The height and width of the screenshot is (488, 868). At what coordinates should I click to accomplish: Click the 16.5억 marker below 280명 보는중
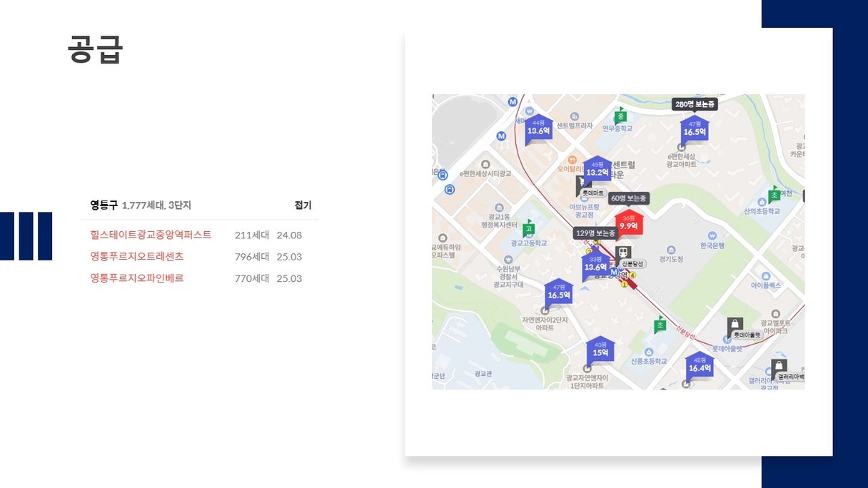[695, 129]
